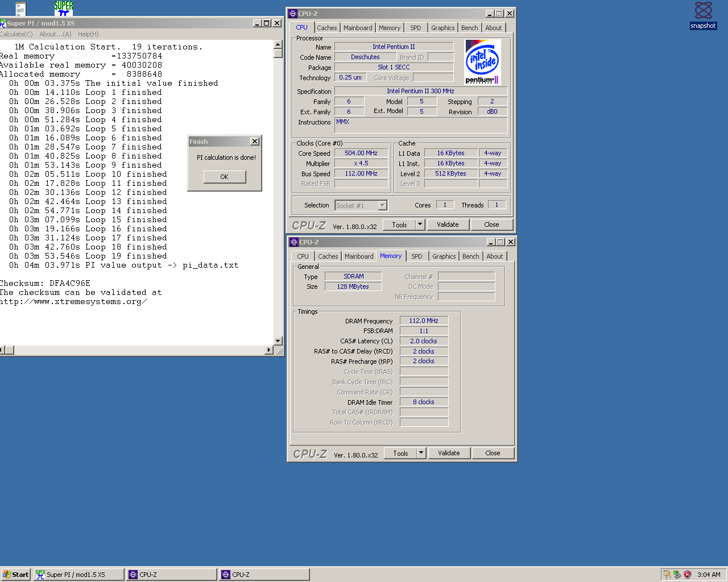Open the text document desktop icon
The width and height of the screenshot is (728, 582).
tap(20, 7)
